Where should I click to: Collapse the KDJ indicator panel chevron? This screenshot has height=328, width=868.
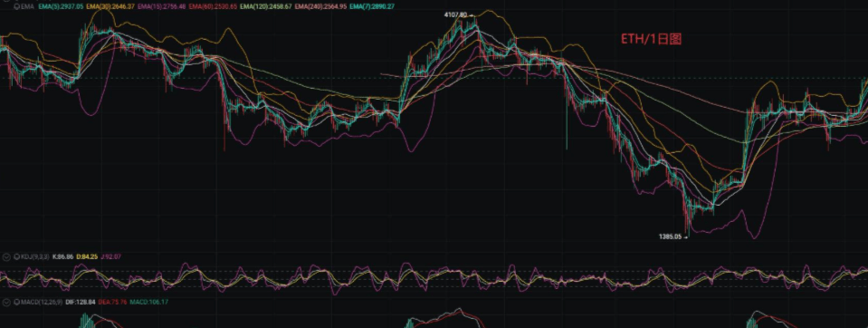click(x=6, y=257)
